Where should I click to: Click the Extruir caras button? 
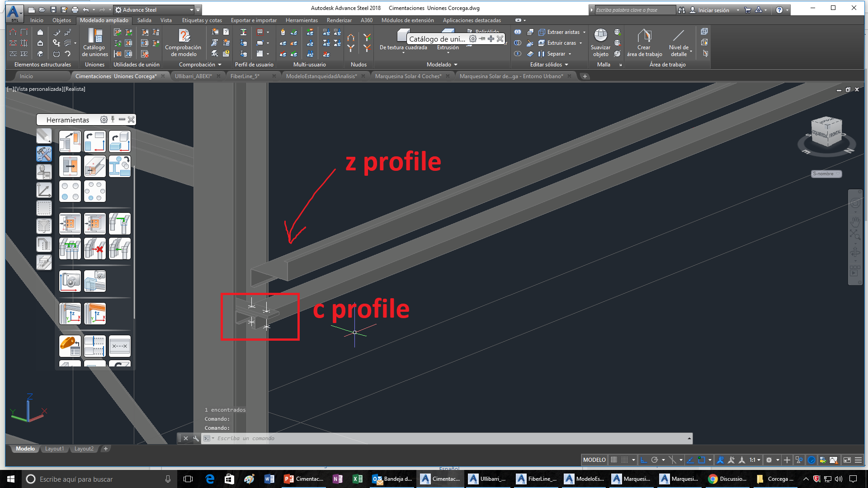tap(557, 43)
